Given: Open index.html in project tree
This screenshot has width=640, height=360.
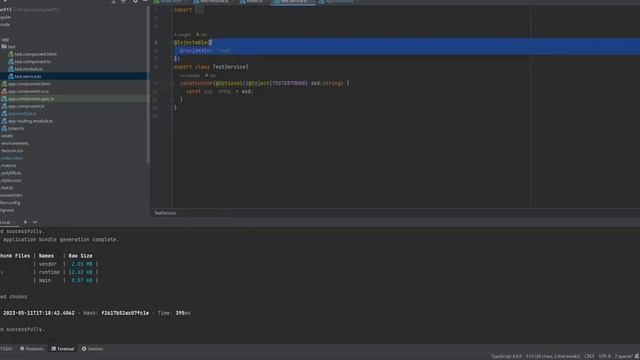Looking at the screenshot, I should (11, 158).
